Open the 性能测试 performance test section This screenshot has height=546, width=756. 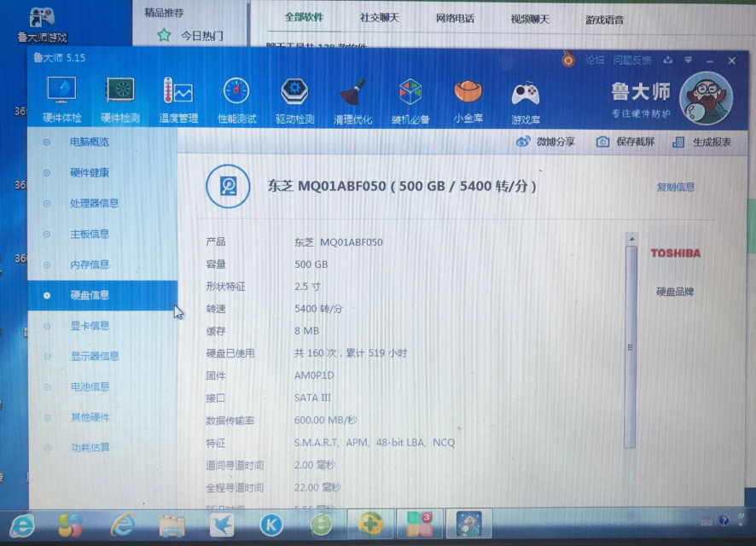pos(236,100)
